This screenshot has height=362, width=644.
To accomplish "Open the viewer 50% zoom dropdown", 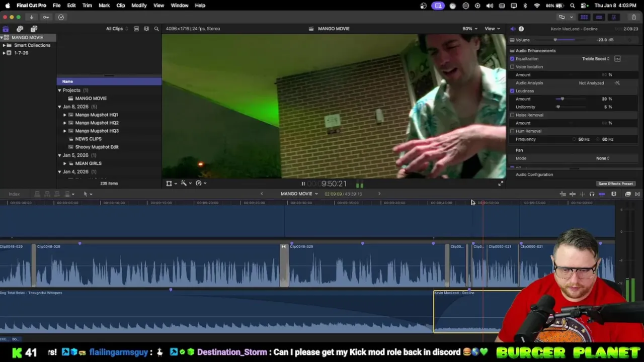I will tap(470, 29).
